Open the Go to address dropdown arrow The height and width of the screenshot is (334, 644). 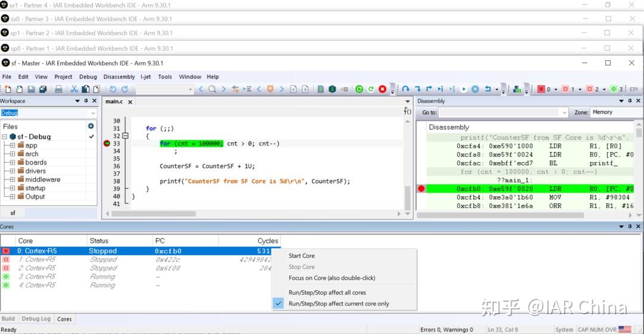[564, 113]
